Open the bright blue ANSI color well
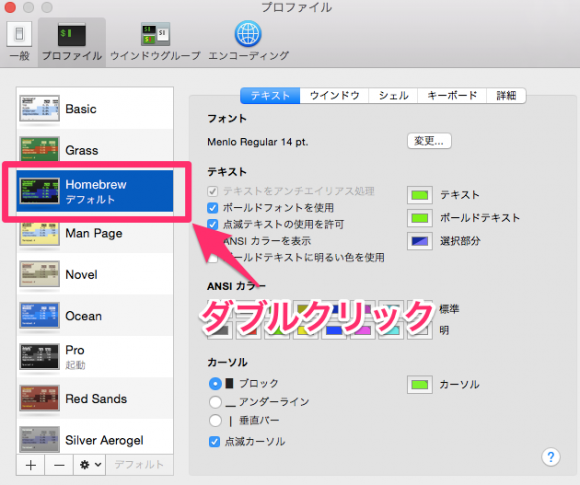 [334, 330]
